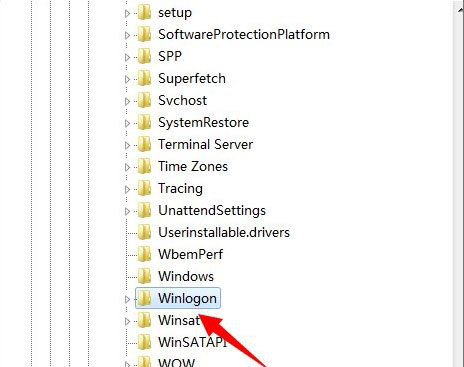The image size is (464, 367).
Task: Expand the Time Zones key
Action: (127, 167)
